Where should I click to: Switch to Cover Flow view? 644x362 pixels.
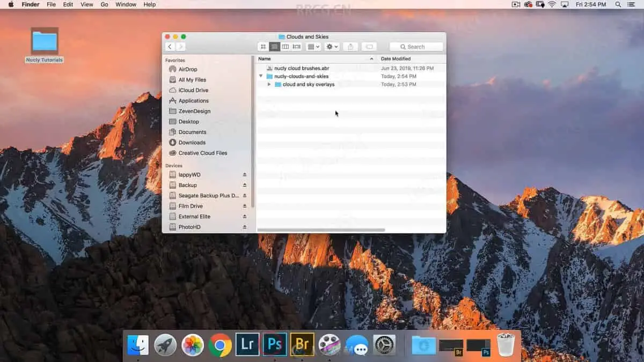(x=296, y=47)
